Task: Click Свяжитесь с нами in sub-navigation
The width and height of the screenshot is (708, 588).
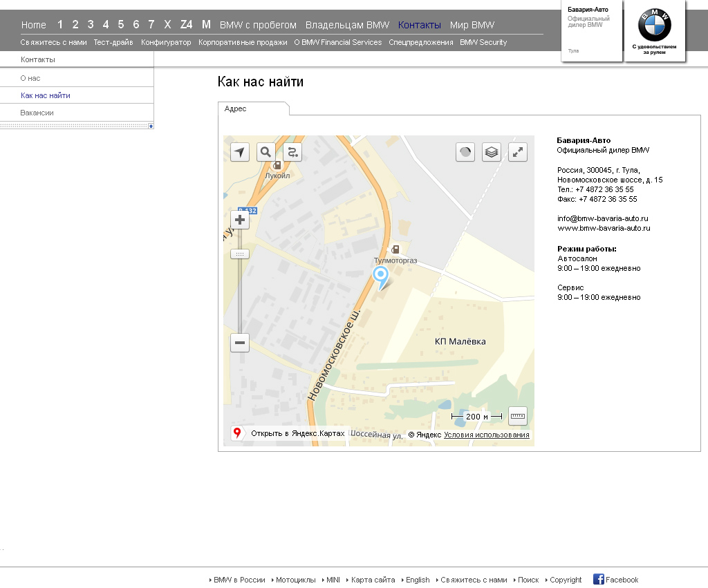Action: click(53, 42)
